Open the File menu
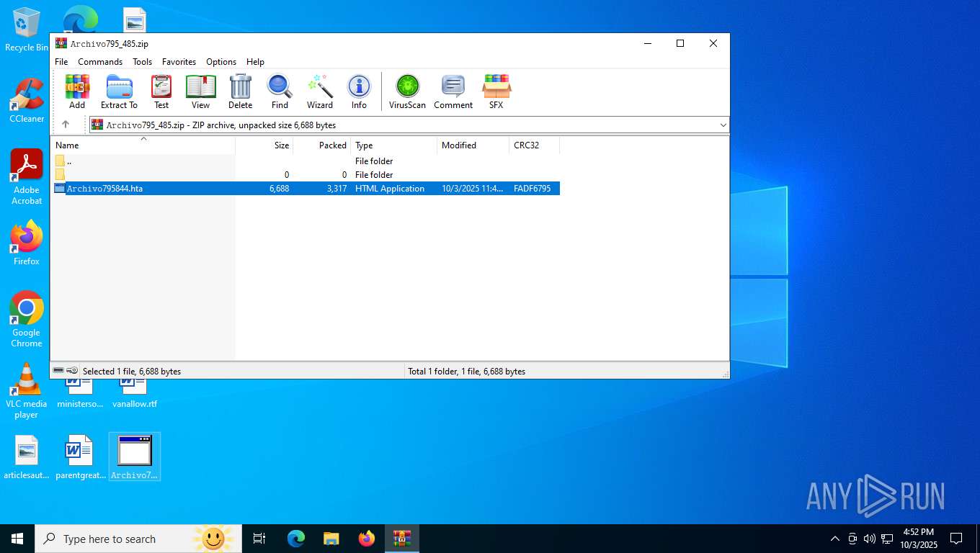 pos(61,62)
